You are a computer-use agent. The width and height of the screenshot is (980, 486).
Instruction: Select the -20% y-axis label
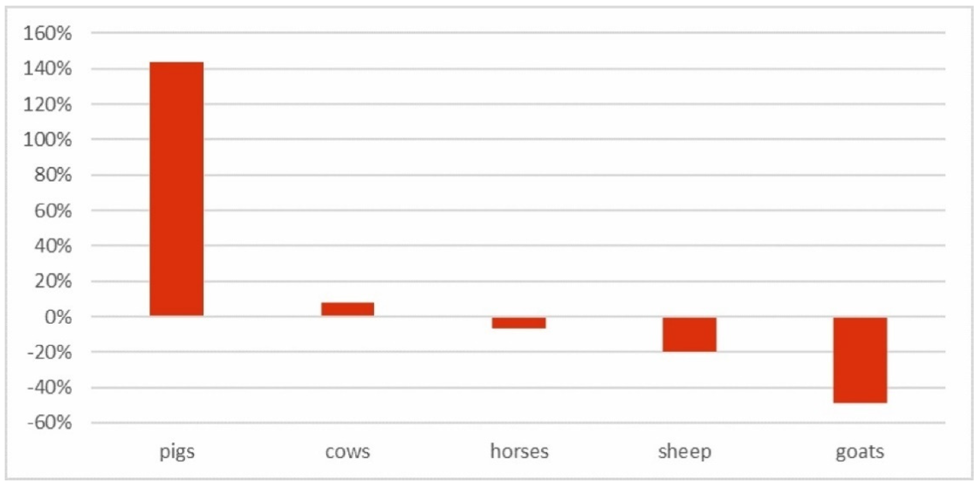click(x=50, y=352)
